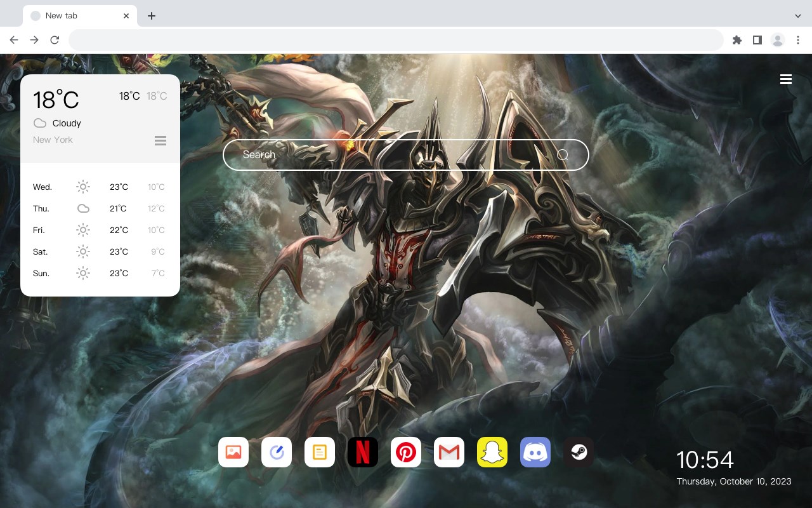Select the Fri. forecast row label

click(39, 230)
